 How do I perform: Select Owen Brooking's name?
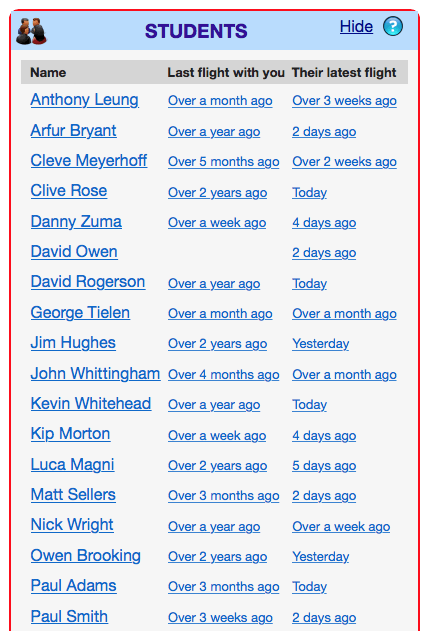click(85, 555)
